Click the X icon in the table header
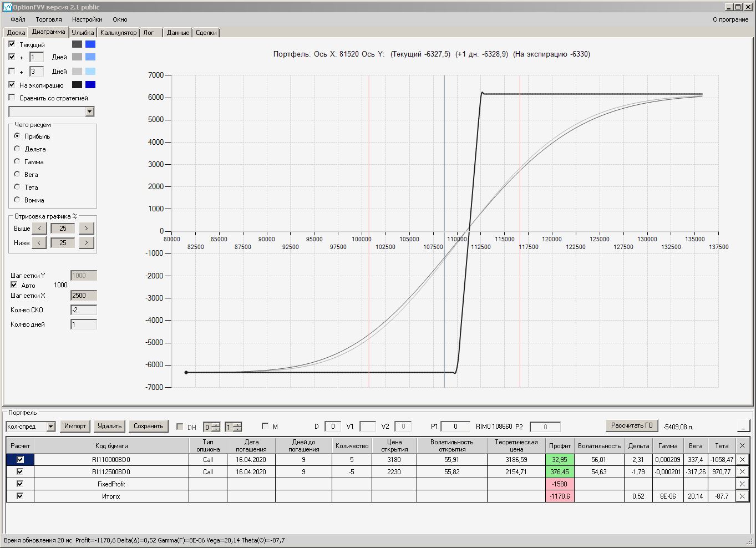 tap(742, 446)
